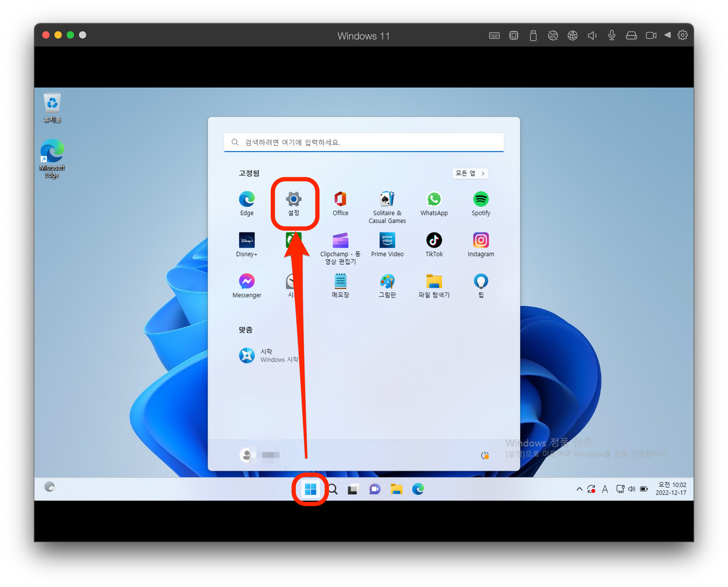The width and height of the screenshot is (728, 587).
Task: Open Chat icon on taskbar
Action: pyautogui.click(x=374, y=489)
